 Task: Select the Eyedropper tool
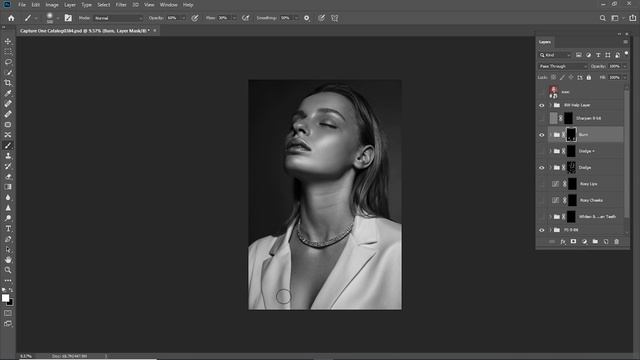click(x=8, y=93)
